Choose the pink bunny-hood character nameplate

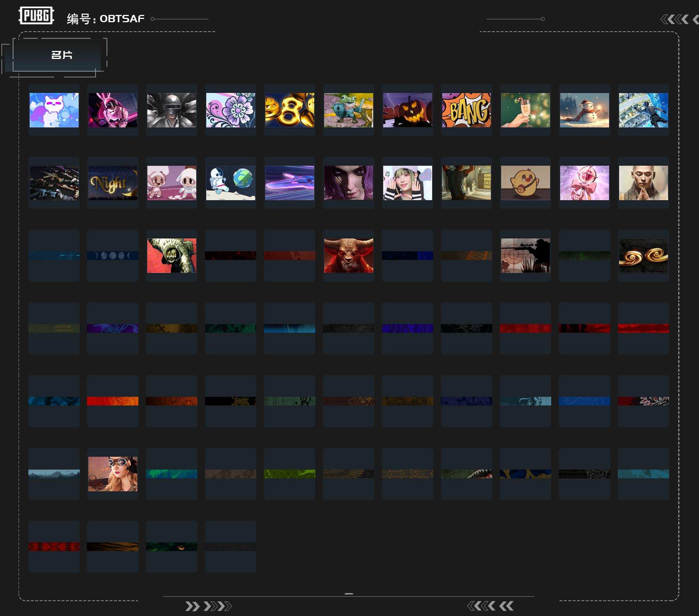(113, 110)
